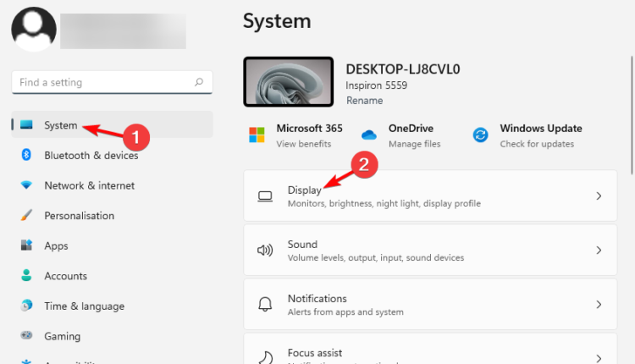
Task: Click the Accounts person icon
Action: (26, 276)
